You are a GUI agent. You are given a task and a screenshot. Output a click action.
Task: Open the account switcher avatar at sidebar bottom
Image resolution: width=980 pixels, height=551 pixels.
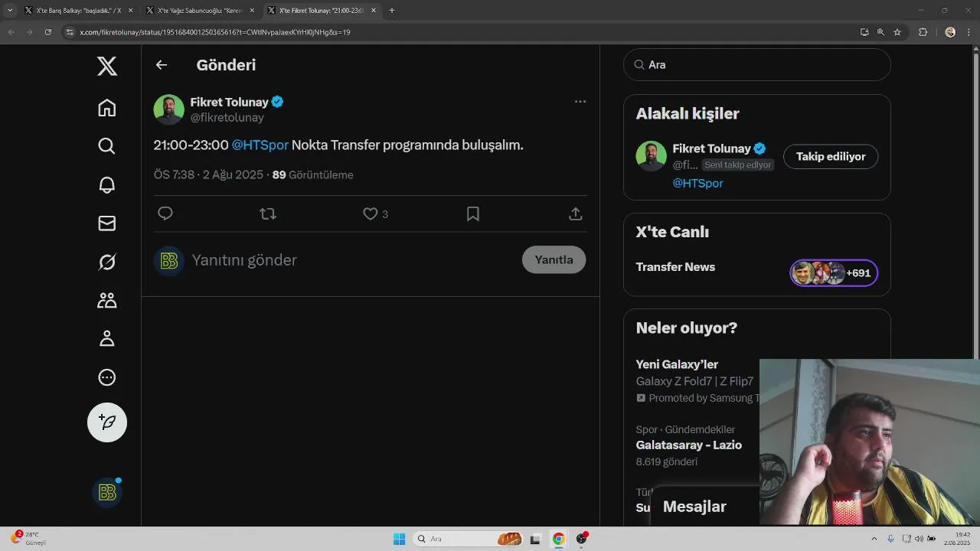[107, 493]
